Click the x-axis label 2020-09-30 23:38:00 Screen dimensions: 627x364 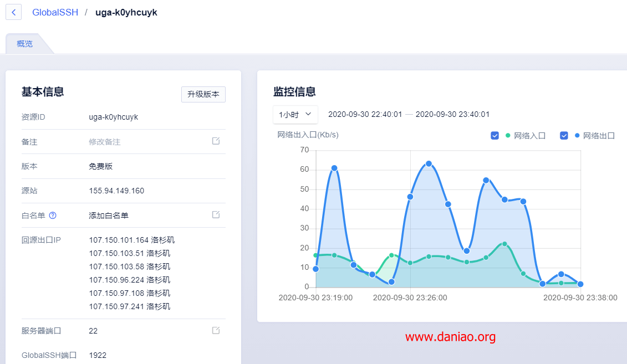point(580,298)
